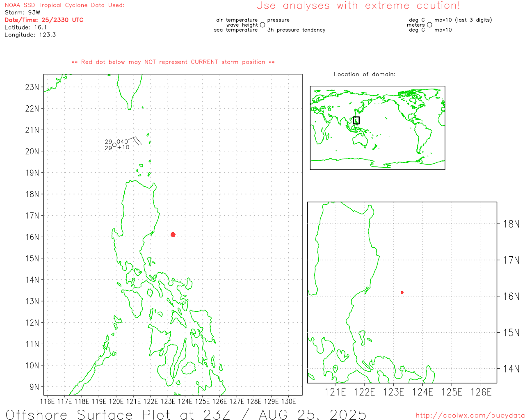Click the 'air temperature' legend label

[237, 20]
